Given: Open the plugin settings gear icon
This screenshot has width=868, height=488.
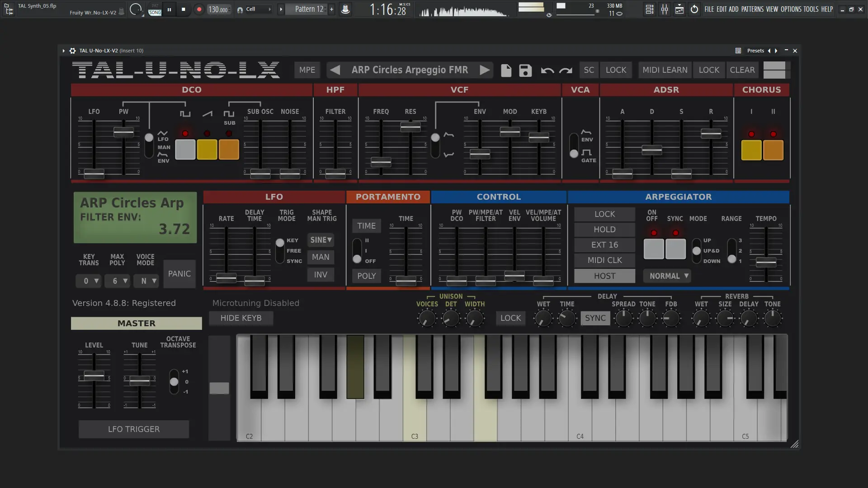Looking at the screenshot, I should (72, 51).
